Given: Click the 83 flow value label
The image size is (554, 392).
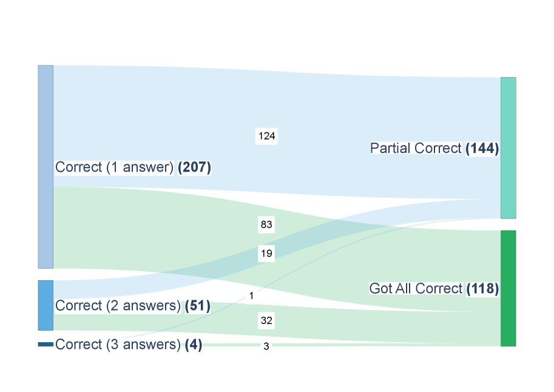Looking at the screenshot, I should click(266, 225).
